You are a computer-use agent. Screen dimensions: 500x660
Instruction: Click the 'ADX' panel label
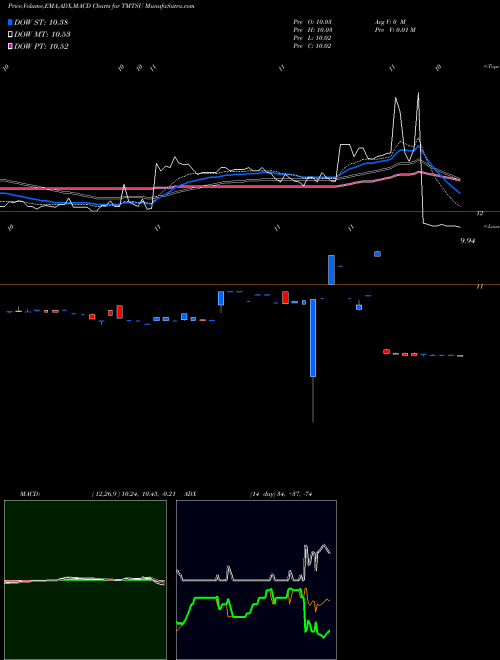click(x=191, y=494)
